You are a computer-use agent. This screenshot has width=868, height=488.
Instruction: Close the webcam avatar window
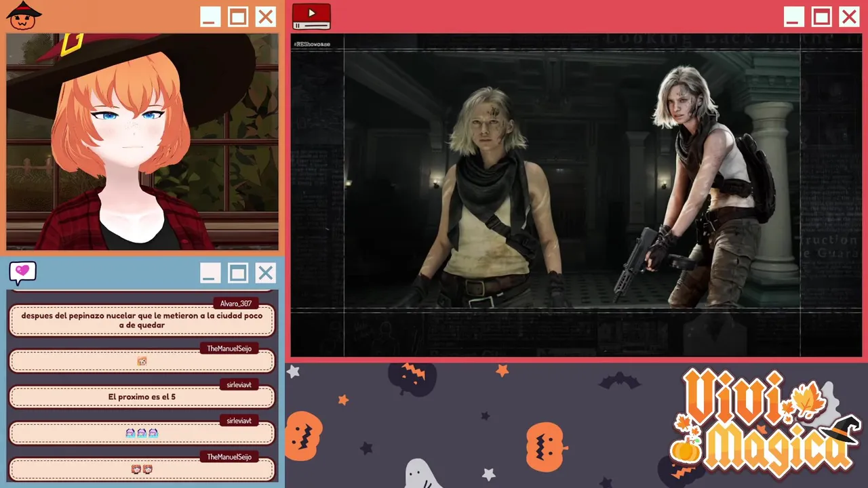click(x=266, y=17)
